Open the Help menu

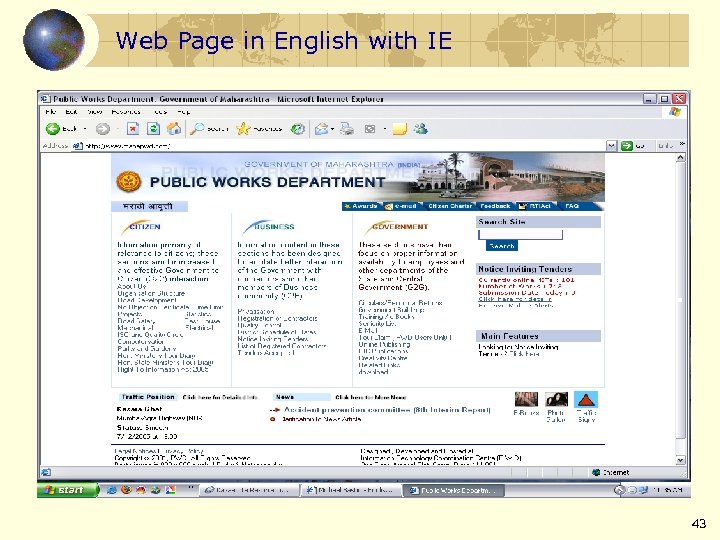click(x=184, y=112)
